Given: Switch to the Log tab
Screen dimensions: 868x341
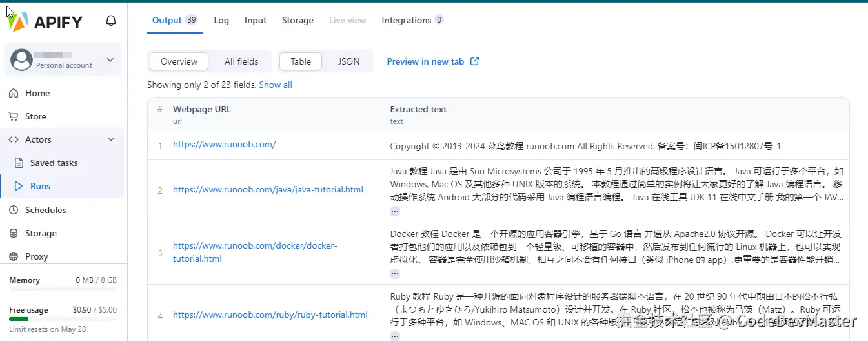Looking at the screenshot, I should point(221,20).
